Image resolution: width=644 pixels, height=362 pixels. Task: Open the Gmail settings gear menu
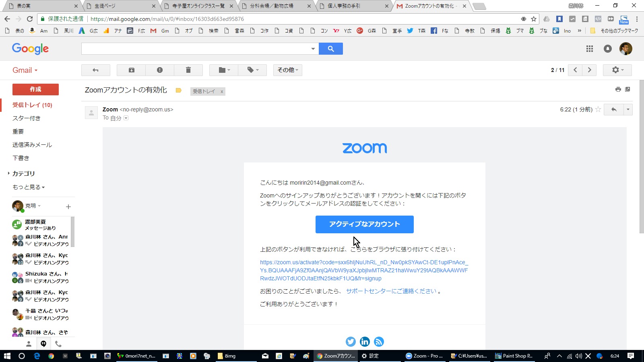click(617, 70)
